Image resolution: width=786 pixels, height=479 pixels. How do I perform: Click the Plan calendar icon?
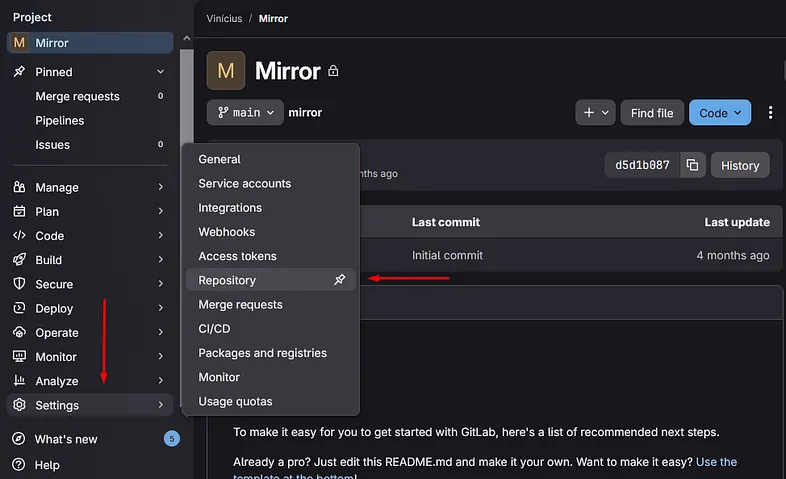[19, 211]
